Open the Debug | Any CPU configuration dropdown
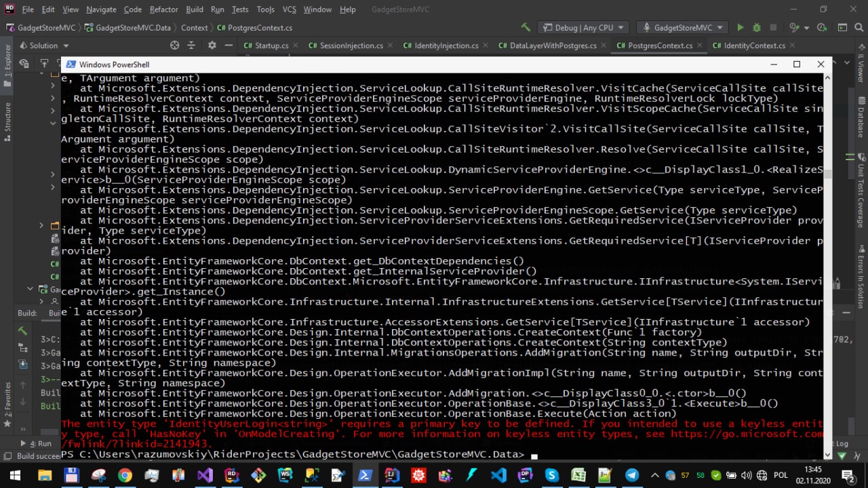868x488 pixels. coord(583,28)
